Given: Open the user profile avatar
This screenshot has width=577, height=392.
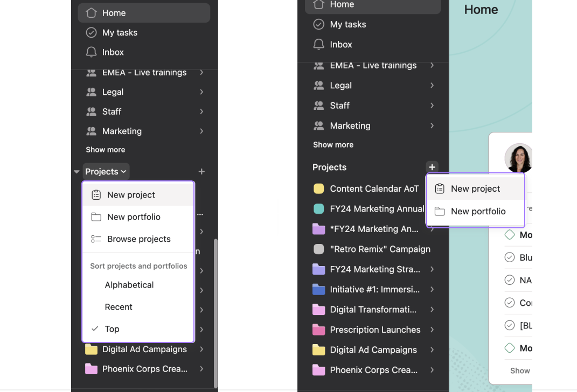Looking at the screenshot, I should (518, 158).
